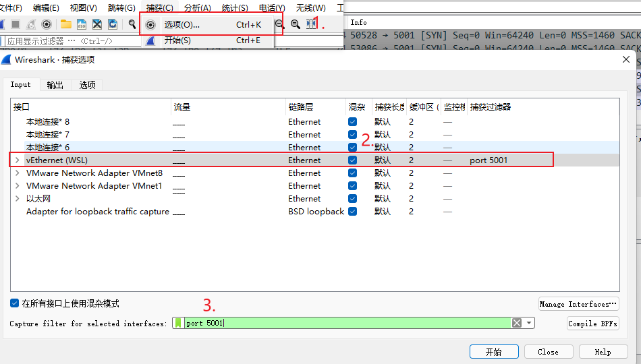The width and height of the screenshot is (641, 364).
Task: Expand the vEthernet (WSL) interface row
Action: pyautogui.click(x=17, y=160)
